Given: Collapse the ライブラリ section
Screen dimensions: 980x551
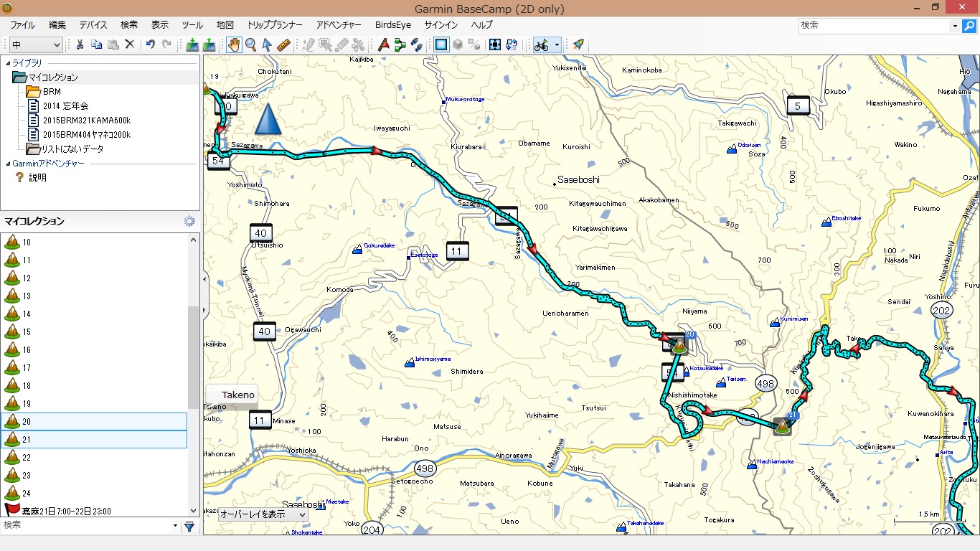Looking at the screenshot, I should click(x=6, y=63).
